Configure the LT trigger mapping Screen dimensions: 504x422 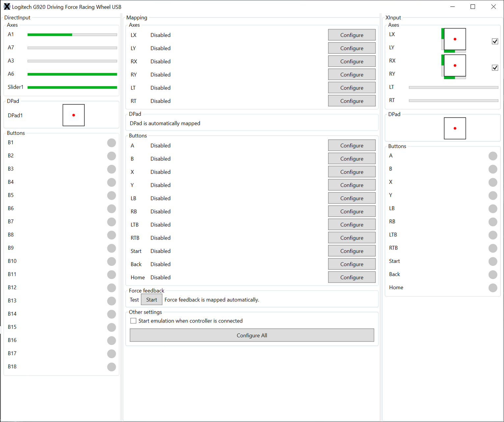(x=352, y=88)
